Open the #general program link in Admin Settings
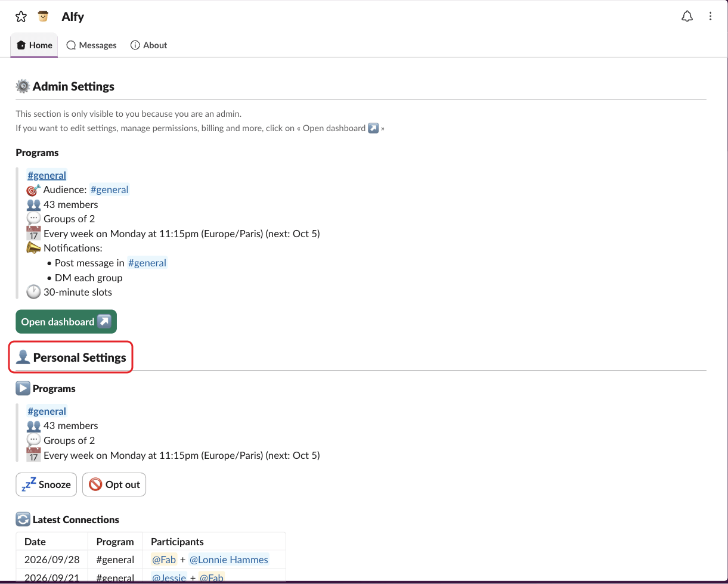Image resolution: width=728 pixels, height=584 pixels. coord(47,175)
